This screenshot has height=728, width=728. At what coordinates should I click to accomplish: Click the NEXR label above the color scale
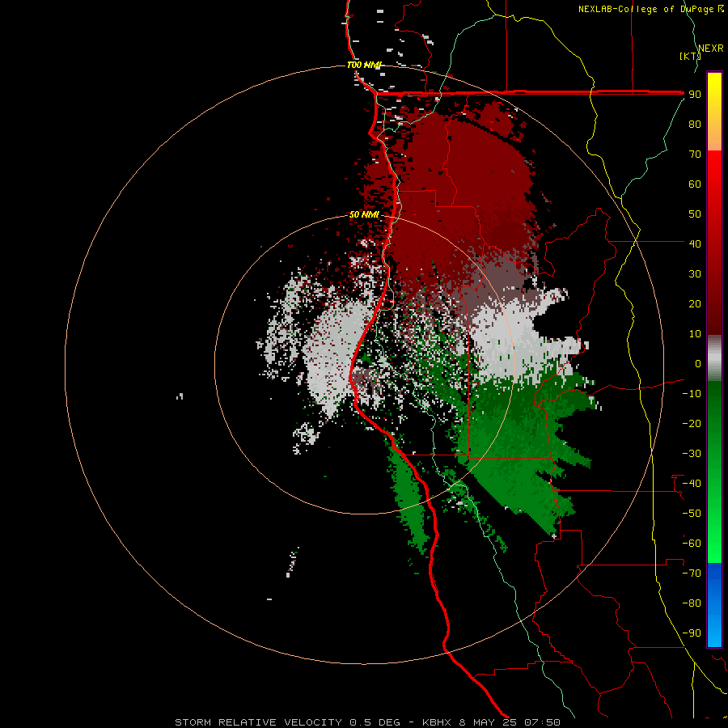711,49
